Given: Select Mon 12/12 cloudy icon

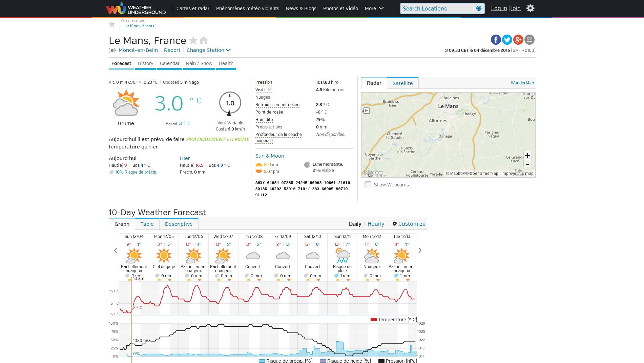Looking at the screenshot, I should 372,256.
